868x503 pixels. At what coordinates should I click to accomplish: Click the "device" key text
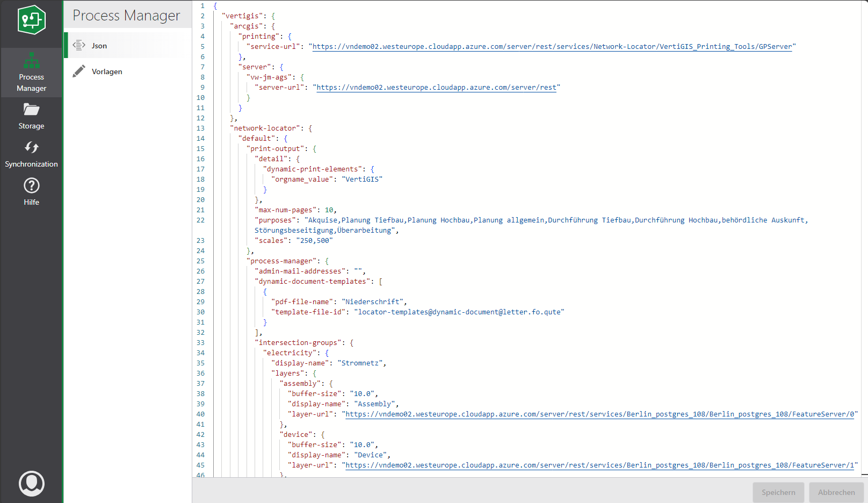tap(296, 435)
